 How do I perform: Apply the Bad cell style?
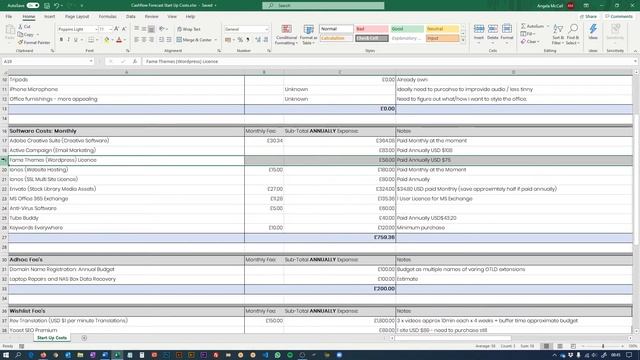coord(371,29)
